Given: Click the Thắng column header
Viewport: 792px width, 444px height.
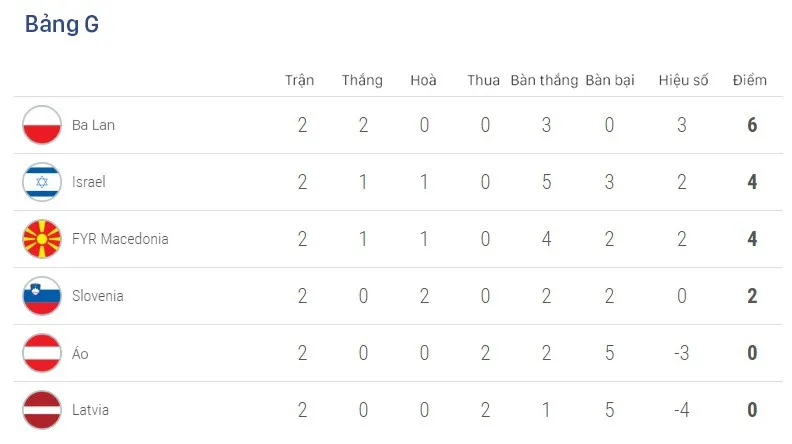Looking at the screenshot, I should pyautogui.click(x=362, y=80).
